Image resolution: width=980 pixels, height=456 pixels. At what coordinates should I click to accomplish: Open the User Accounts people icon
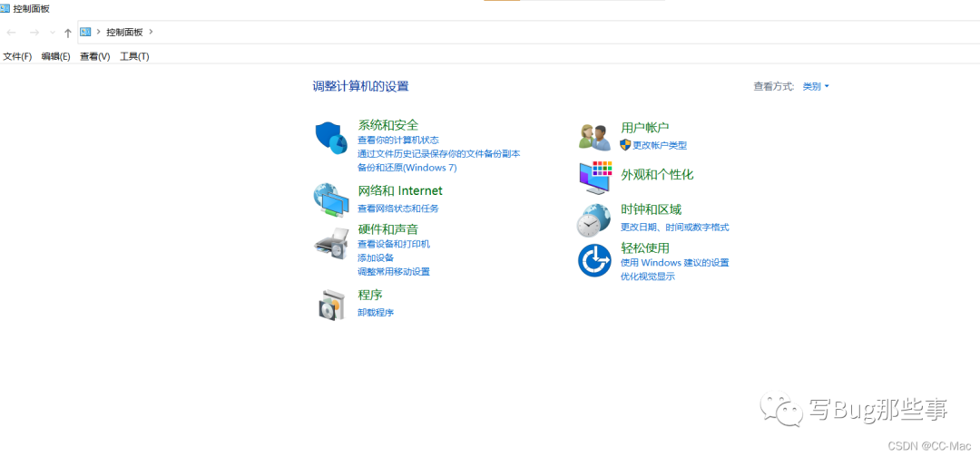[594, 137]
